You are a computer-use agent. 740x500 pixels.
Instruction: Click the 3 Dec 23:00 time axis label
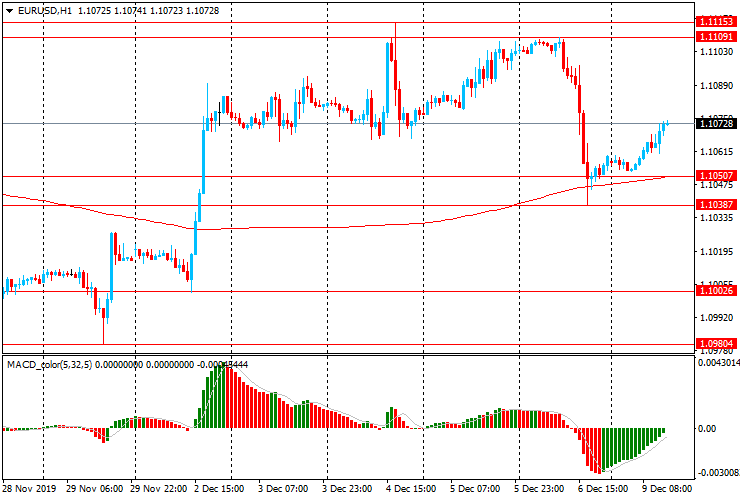[x=347, y=488]
